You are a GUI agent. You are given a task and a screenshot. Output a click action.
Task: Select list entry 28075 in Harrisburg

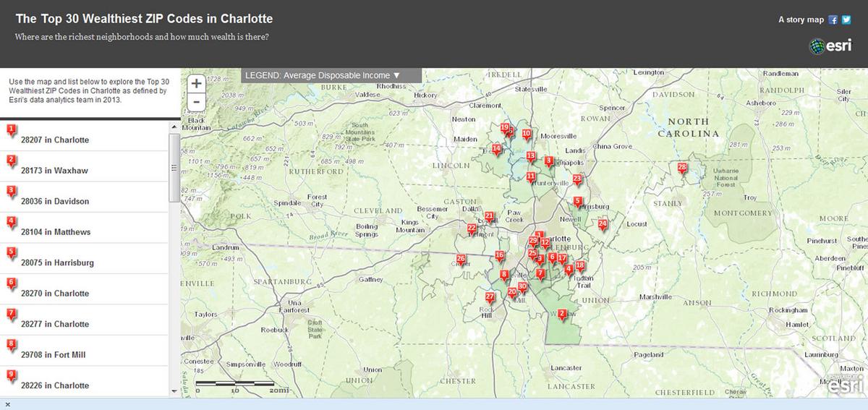[x=85, y=258]
